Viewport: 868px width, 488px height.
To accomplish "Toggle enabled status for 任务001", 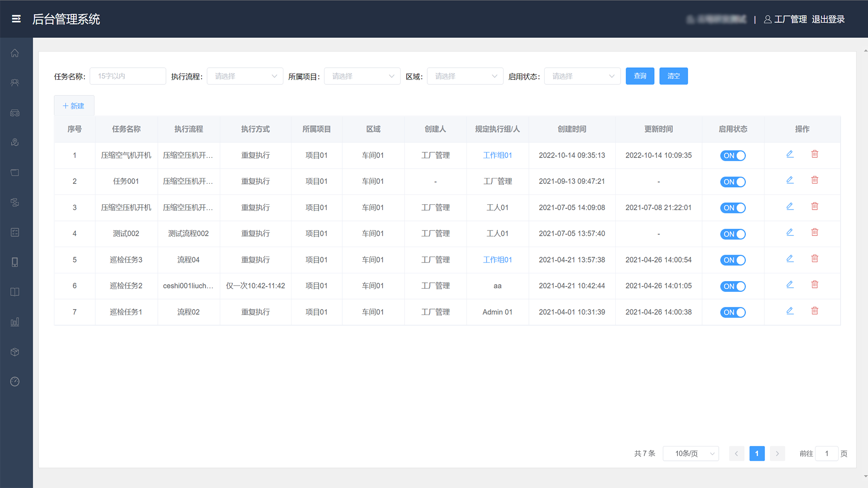I will click(x=733, y=182).
